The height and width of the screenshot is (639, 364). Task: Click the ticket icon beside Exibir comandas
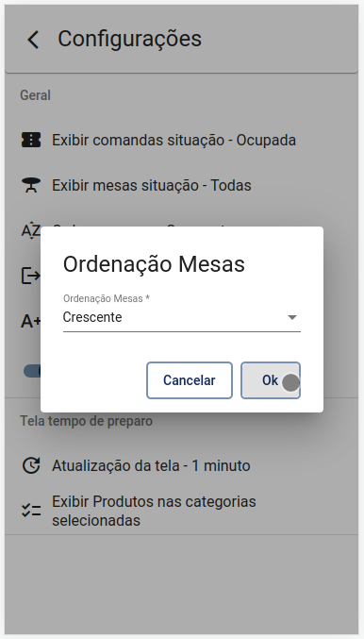tap(31, 141)
